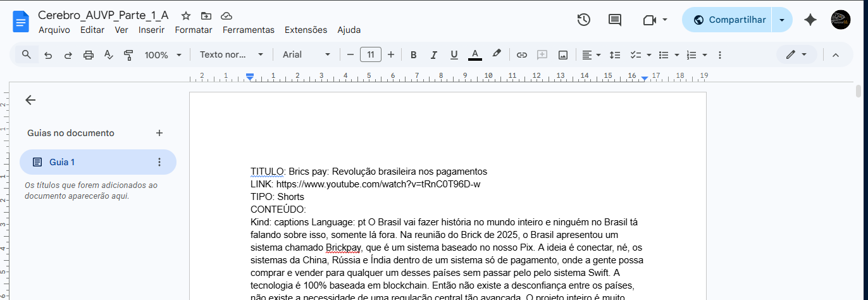
Task: Open the zoom 100% dropdown
Action: [163, 55]
